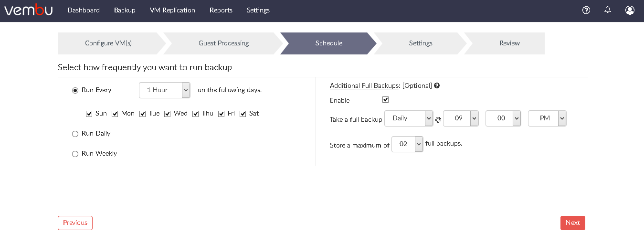Viewport: 644px width, 244px height.
Task: Select the Run Every radio button
Action: (75, 90)
